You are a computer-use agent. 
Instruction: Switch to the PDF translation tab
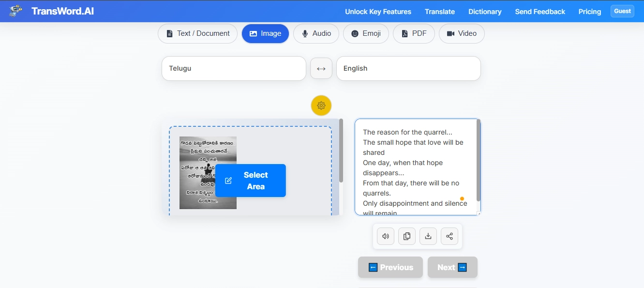pos(414,33)
